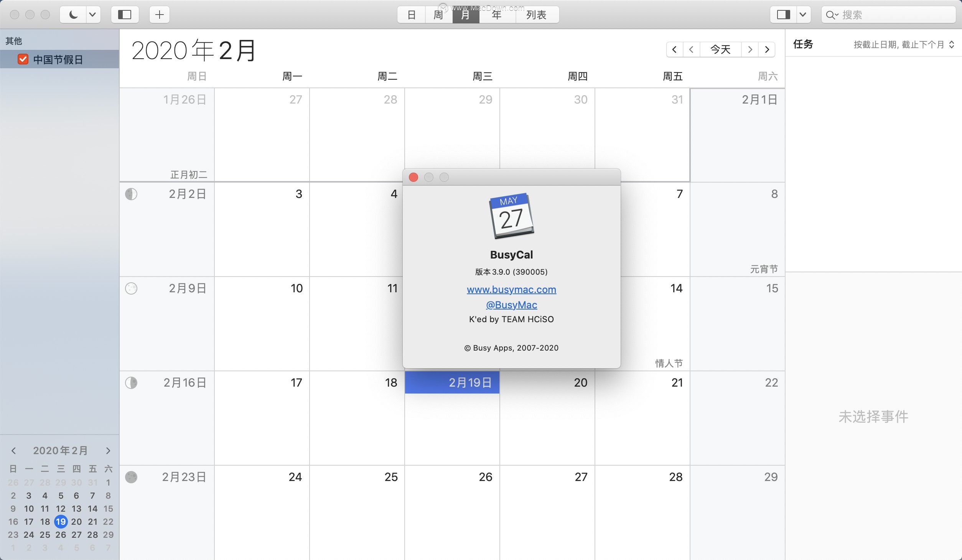Click moon phase icon on 2月23日

pos(131,477)
